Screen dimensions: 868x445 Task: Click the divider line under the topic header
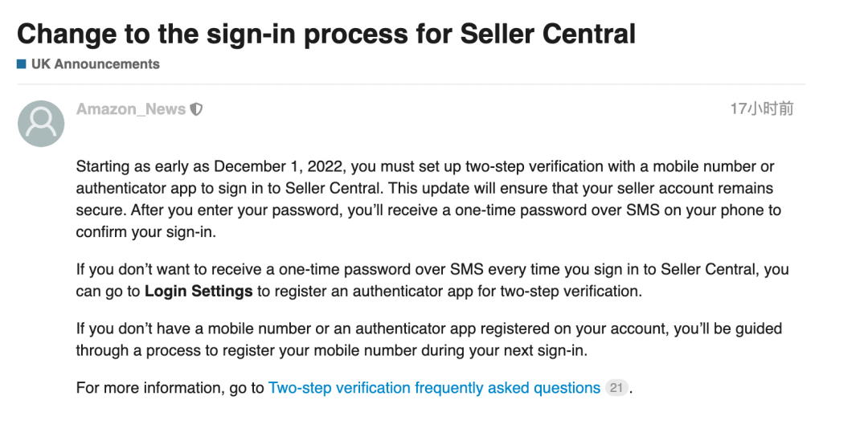[x=410, y=84]
